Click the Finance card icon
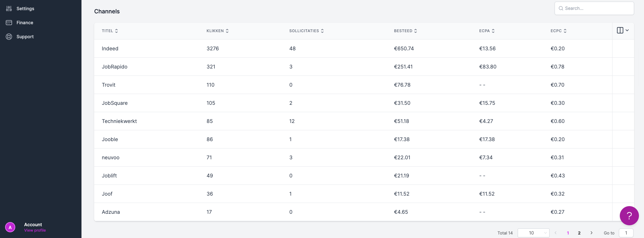 pyautogui.click(x=9, y=23)
